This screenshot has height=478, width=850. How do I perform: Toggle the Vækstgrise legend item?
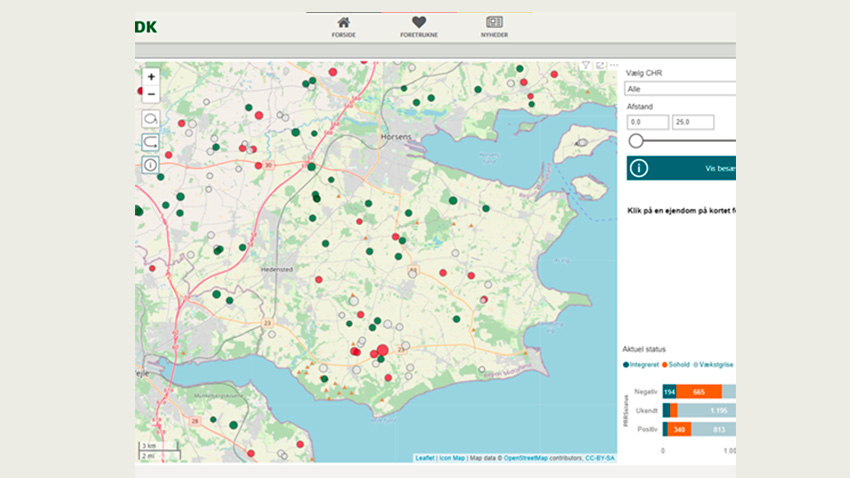(x=713, y=365)
